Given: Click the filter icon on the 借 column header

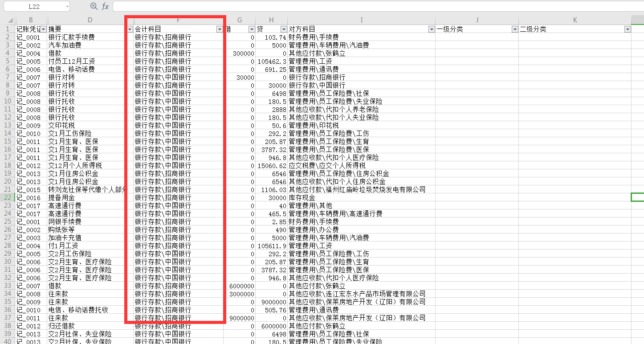Looking at the screenshot, I should 251,29.
